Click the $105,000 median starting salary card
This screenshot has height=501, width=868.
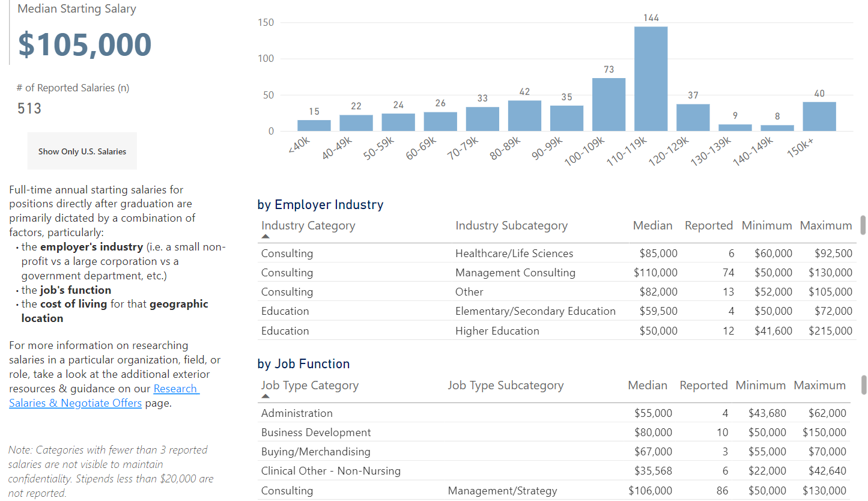click(85, 45)
